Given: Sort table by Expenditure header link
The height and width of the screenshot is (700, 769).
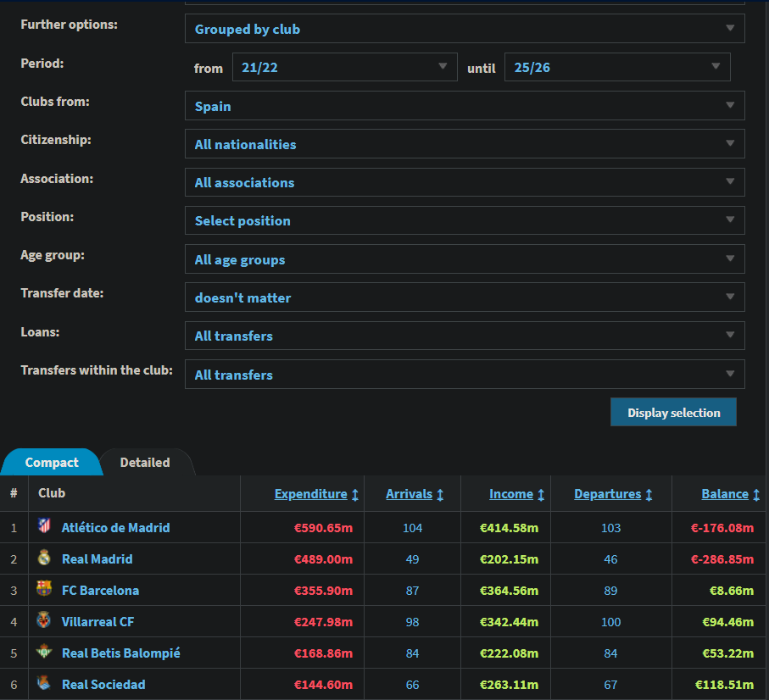Looking at the screenshot, I should click(310, 494).
